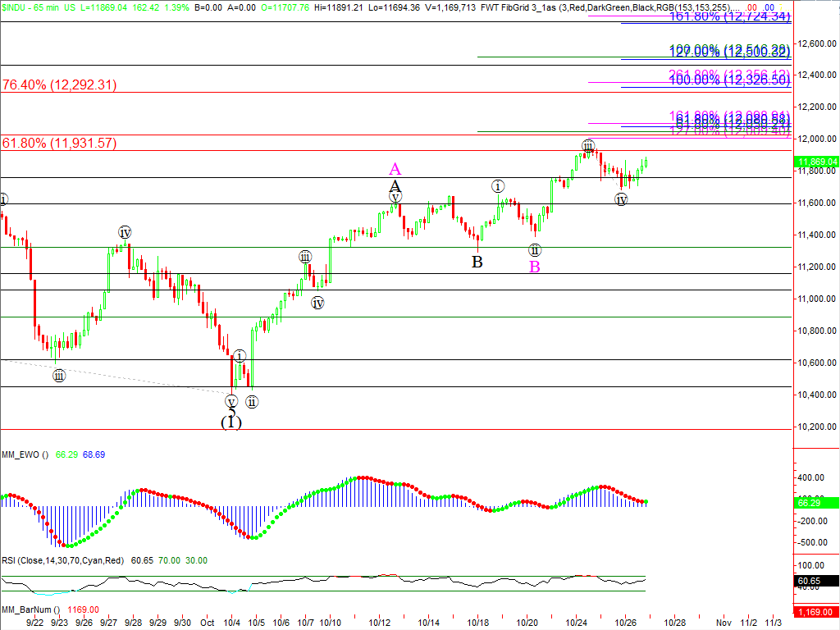
Task: Click the Nov label on time axis
Action: coord(723,623)
